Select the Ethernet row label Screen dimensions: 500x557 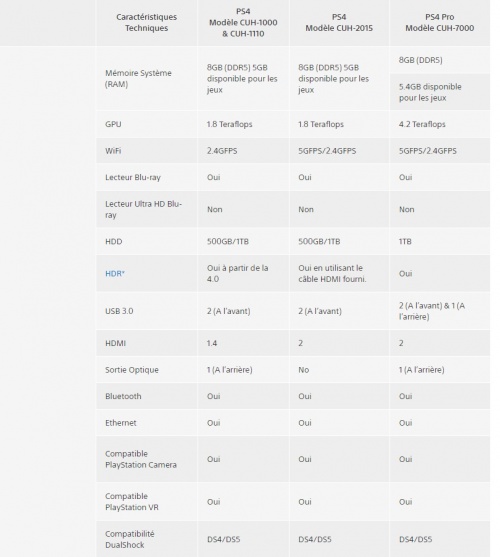pyautogui.click(x=121, y=423)
